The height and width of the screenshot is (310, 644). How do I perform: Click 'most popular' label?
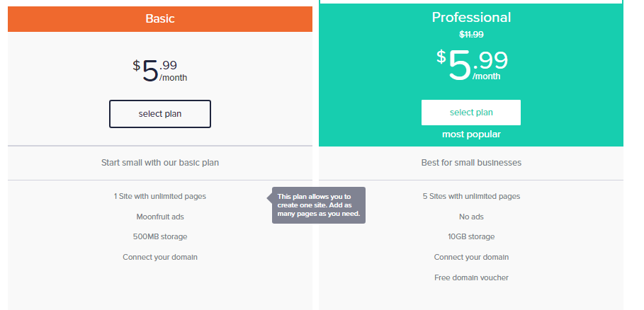click(x=471, y=134)
